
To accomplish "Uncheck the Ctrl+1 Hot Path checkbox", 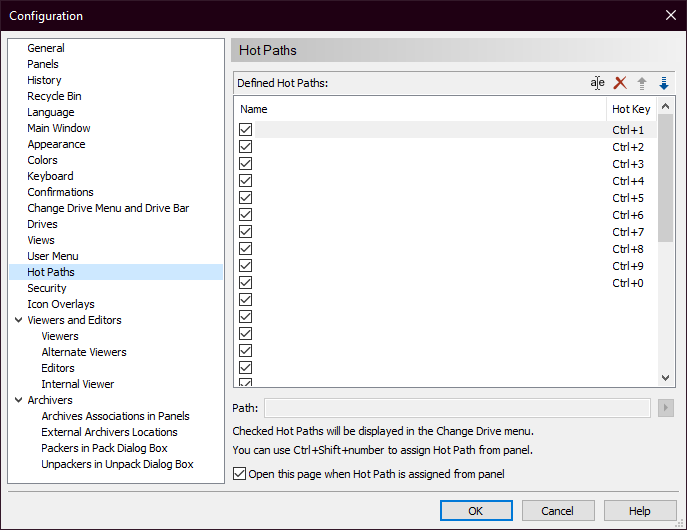I will pos(246,130).
